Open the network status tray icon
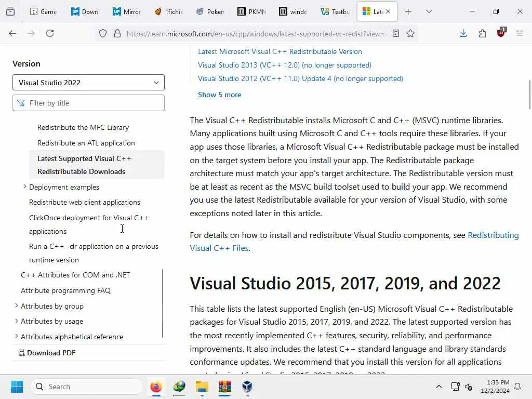532x399 pixels. pos(455,387)
